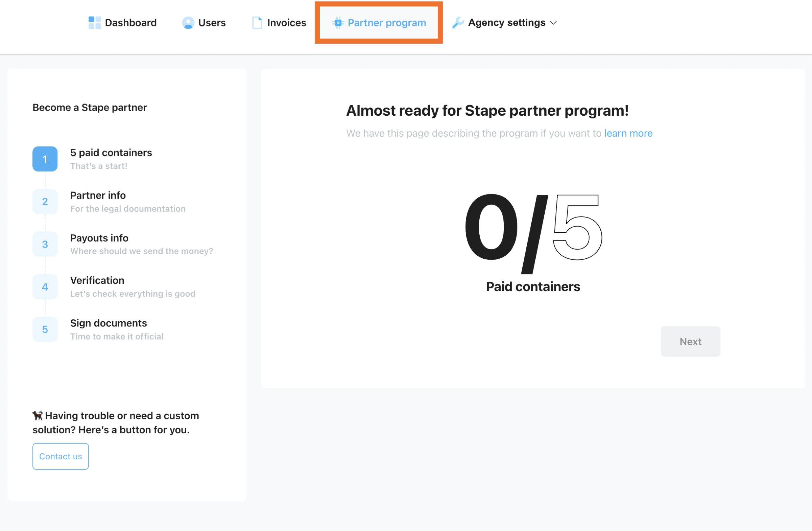Expand the Agency settings dropdown chevron
Screen dimensions: 812x531
(x=553, y=23)
